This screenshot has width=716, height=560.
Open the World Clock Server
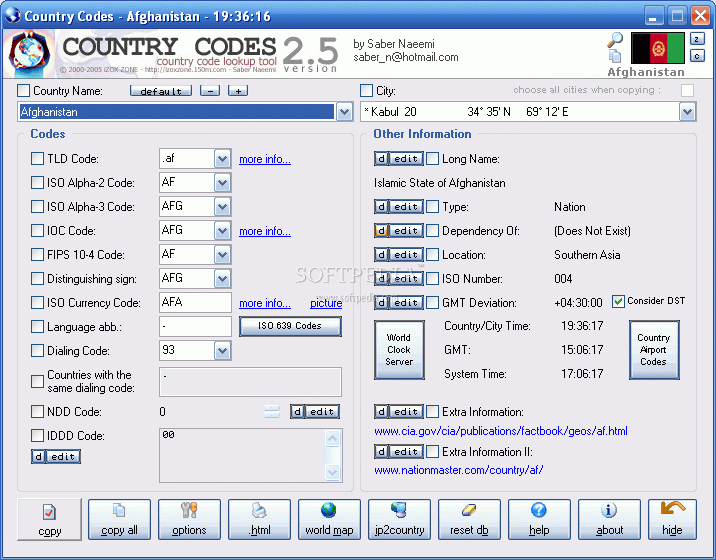click(399, 350)
